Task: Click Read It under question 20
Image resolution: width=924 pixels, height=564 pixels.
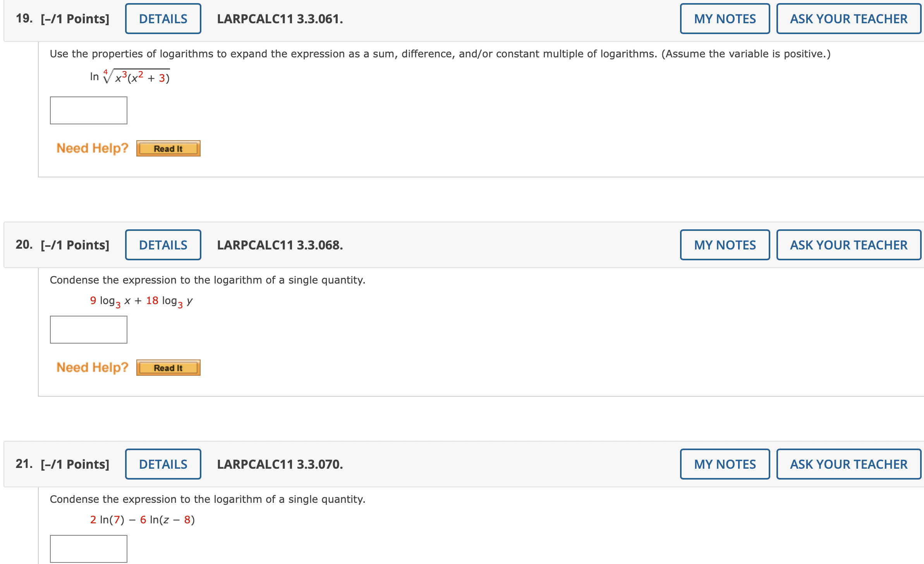Action: coord(168,368)
